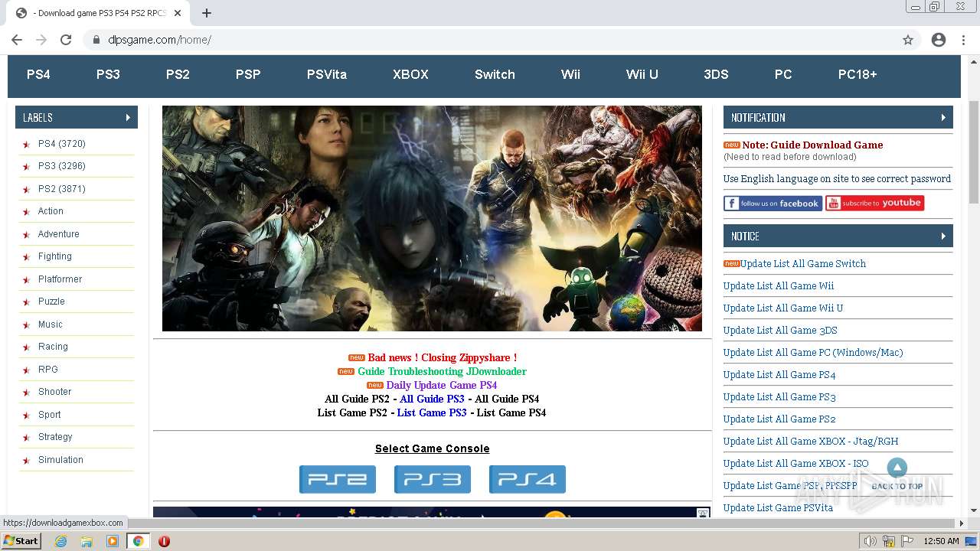The height and width of the screenshot is (551, 980).
Task: Open the Action label link
Action: pyautogui.click(x=51, y=211)
